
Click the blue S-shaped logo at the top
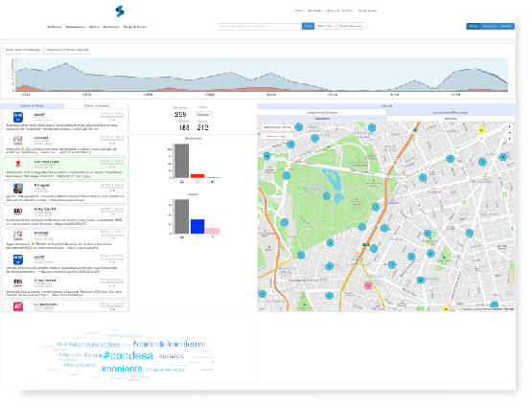(120, 11)
